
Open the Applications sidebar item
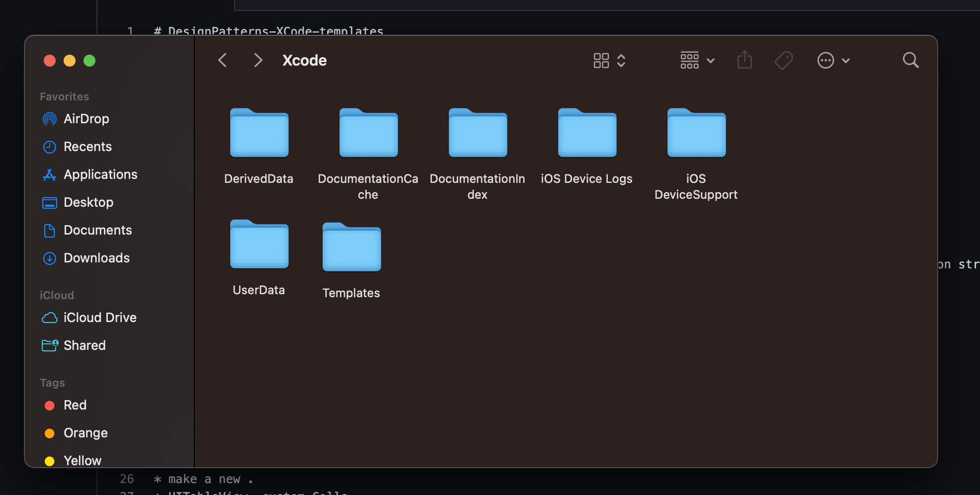100,174
